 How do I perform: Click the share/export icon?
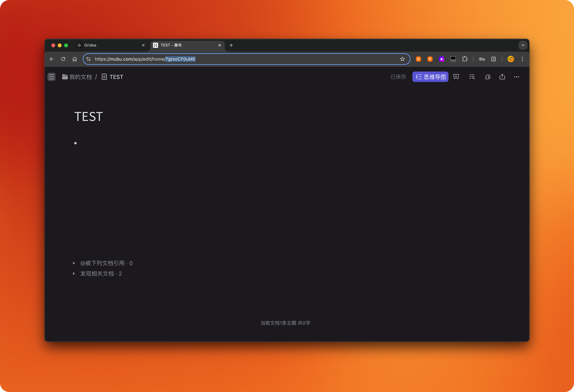coord(502,77)
